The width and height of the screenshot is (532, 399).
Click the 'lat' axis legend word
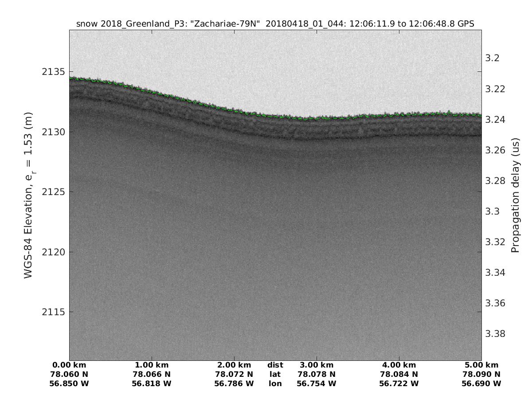coord(275,374)
